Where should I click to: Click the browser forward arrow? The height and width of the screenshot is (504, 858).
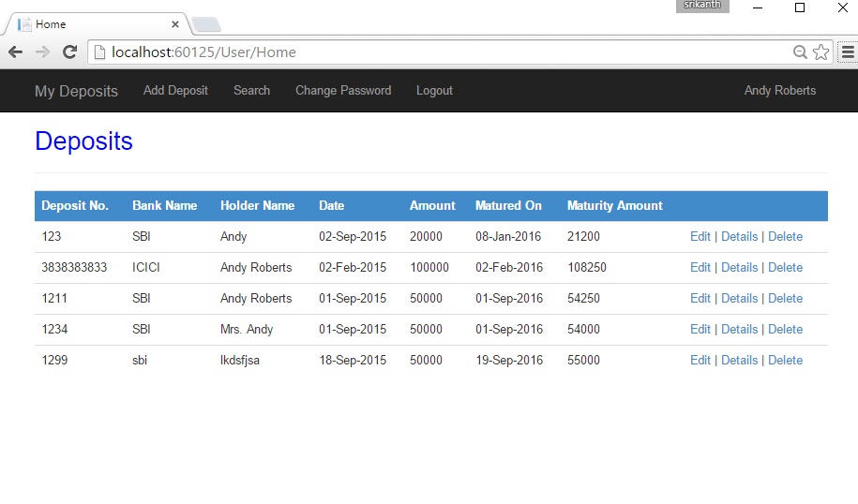[42, 52]
